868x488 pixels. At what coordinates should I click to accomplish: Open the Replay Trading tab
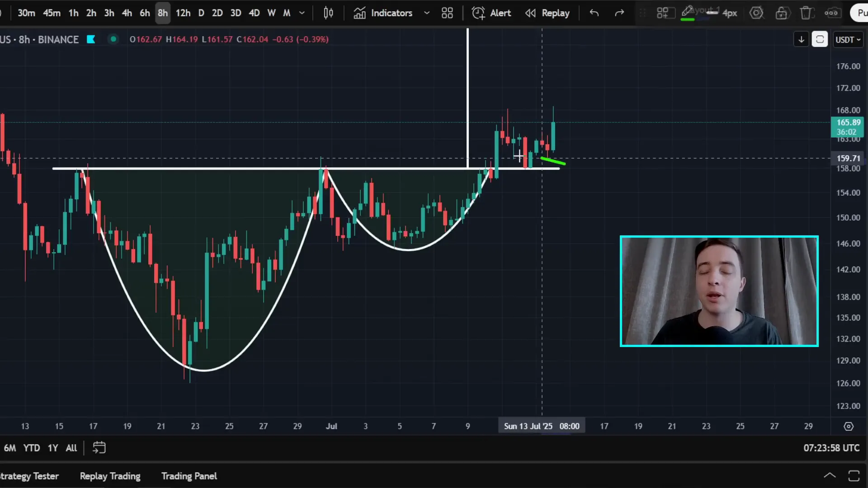pyautogui.click(x=110, y=476)
